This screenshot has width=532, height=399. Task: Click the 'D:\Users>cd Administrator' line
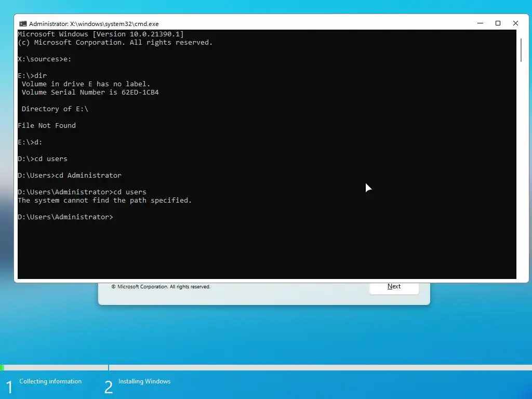point(70,176)
